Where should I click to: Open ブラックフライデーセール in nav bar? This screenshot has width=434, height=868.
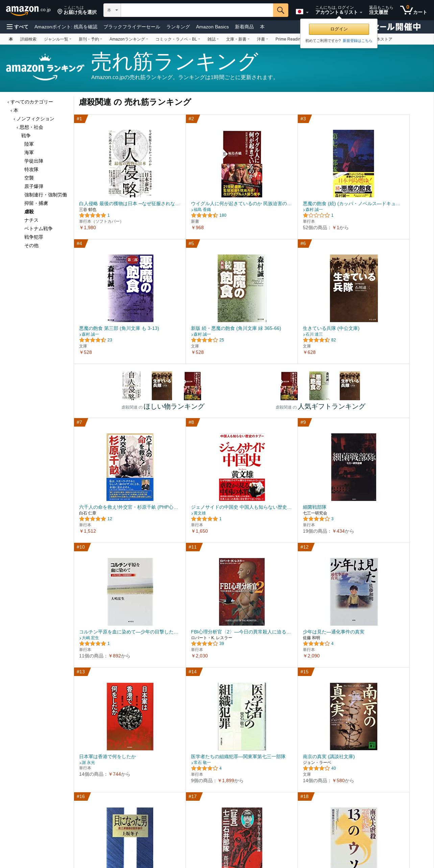132,27
